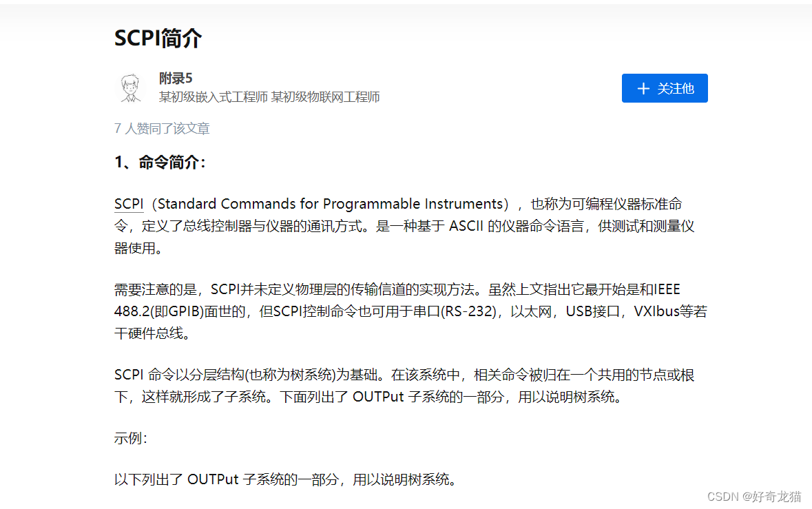
Task: Click 7 人赞同了该文章 text
Action: point(162,128)
